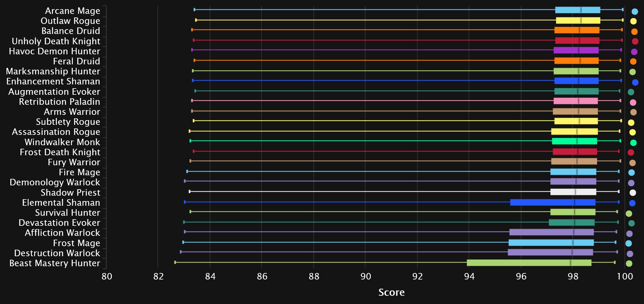
Task: Click the Enhancement Shaman blue dot
Action: (635, 82)
